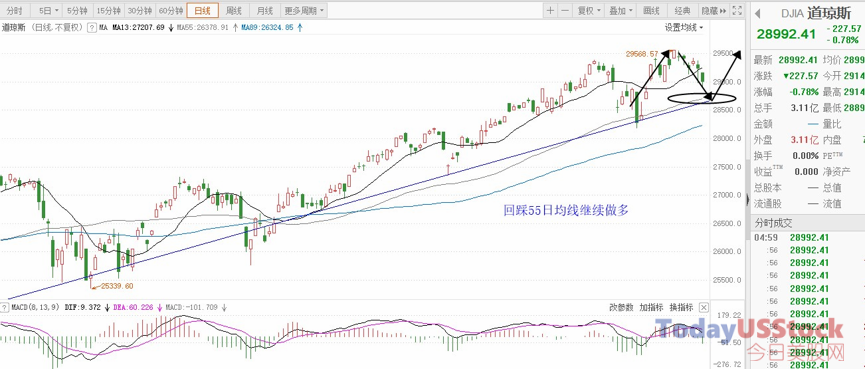Expand the 更多周期 dropdown

(x=304, y=10)
